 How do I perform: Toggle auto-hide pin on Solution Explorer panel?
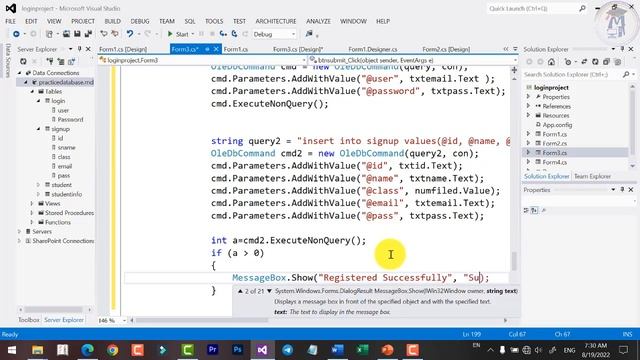622,49
